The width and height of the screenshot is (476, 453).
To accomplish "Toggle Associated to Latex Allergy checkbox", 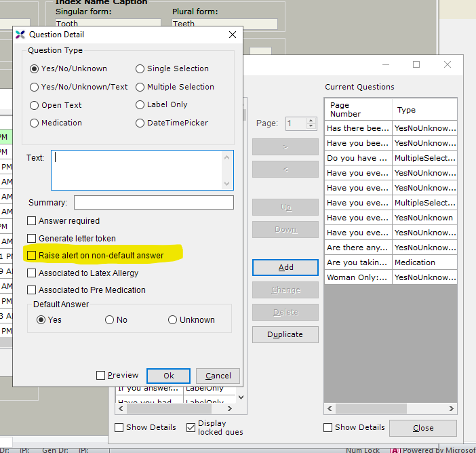I will click(x=32, y=273).
